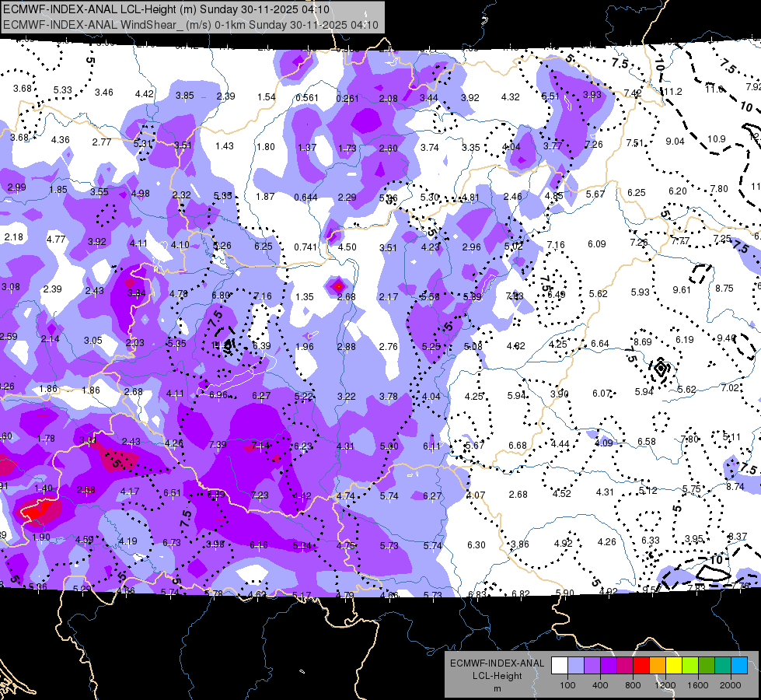
Task: Click the yellow legend color swatch
Action: tap(674, 666)
